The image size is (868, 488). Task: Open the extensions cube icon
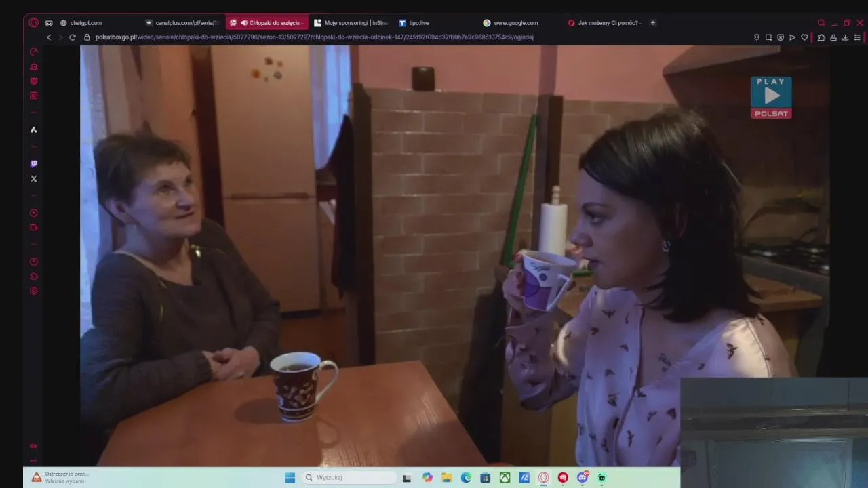(x=821, y=37)
